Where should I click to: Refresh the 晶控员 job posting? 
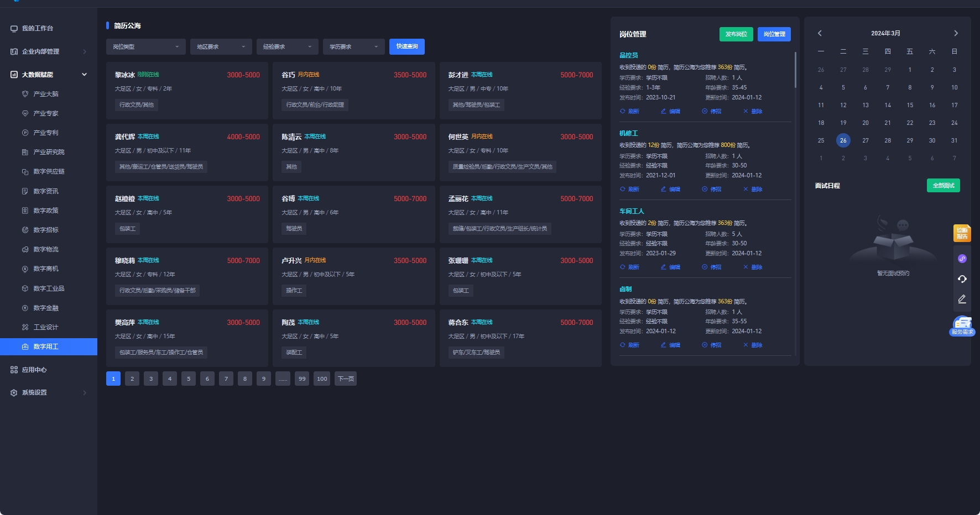point(629,111)
